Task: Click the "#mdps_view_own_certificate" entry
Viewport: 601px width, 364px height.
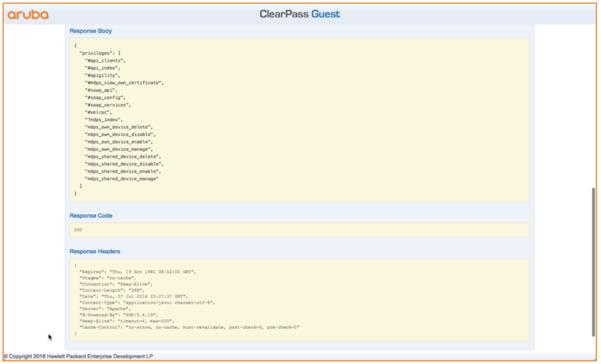Action: click(x=124, y=83)
